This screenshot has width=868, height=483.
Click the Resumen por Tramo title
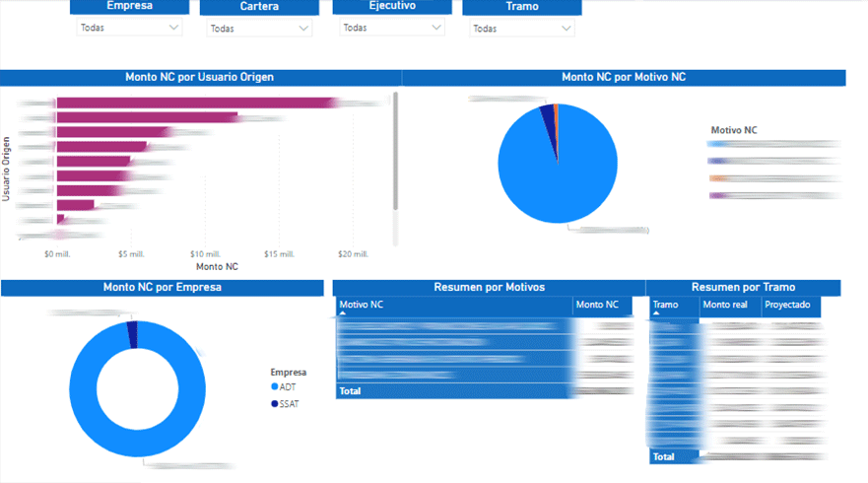(744, 287)
